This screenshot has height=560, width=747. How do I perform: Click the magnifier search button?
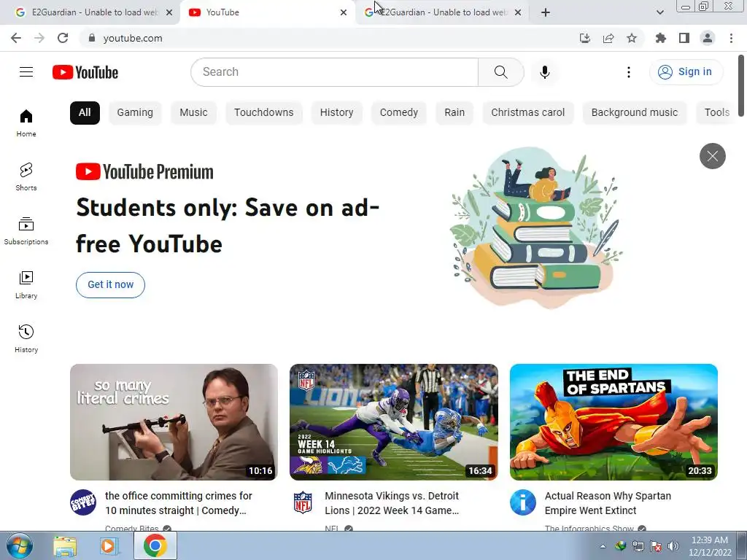(x=500, y=72)
